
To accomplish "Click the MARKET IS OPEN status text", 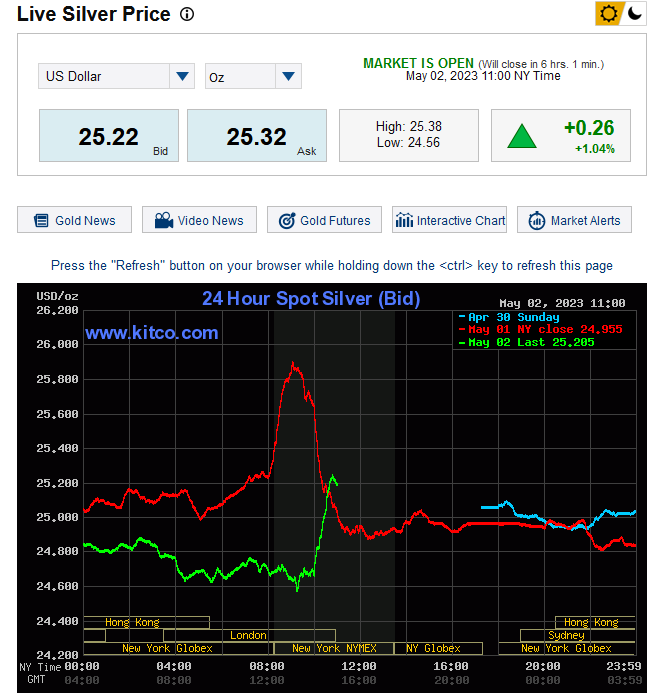I will click(x=418, y=63).
